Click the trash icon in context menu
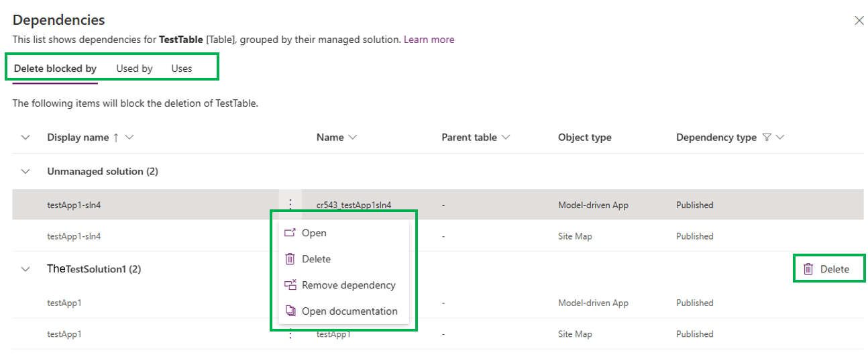Viewport: 868px width, 355px height. pos(290,259)
